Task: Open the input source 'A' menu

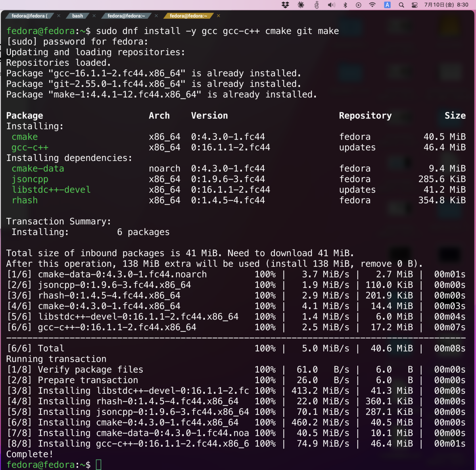Action: pyautogui.click(x=387, y=5)
